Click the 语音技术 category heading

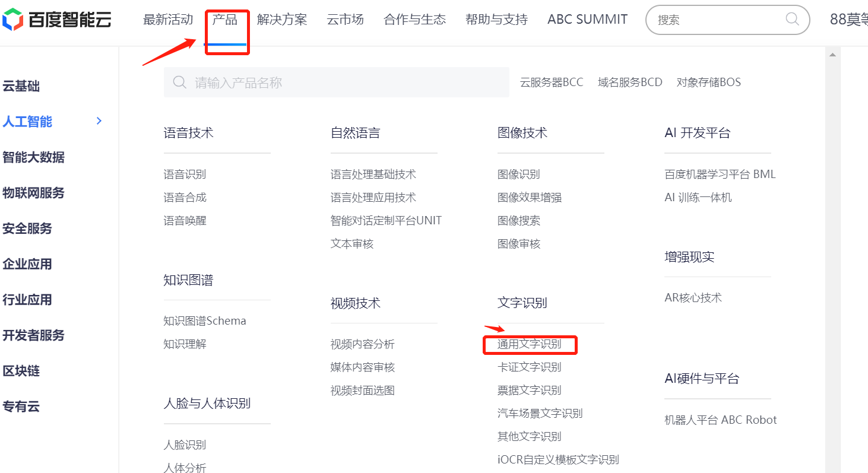(189, 133)
